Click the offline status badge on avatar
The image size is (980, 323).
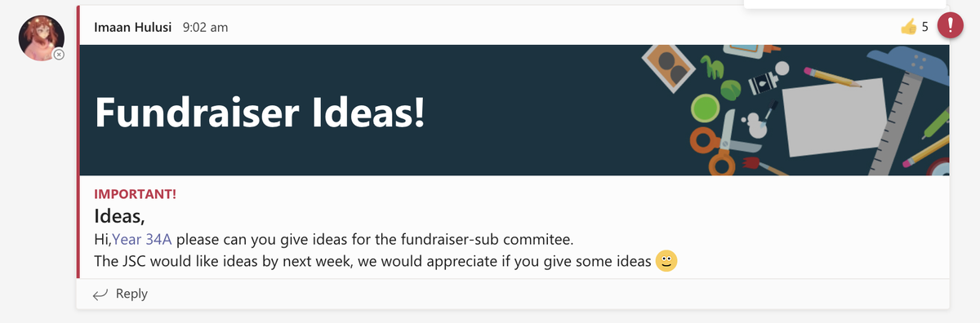click(x=59, y=55)
